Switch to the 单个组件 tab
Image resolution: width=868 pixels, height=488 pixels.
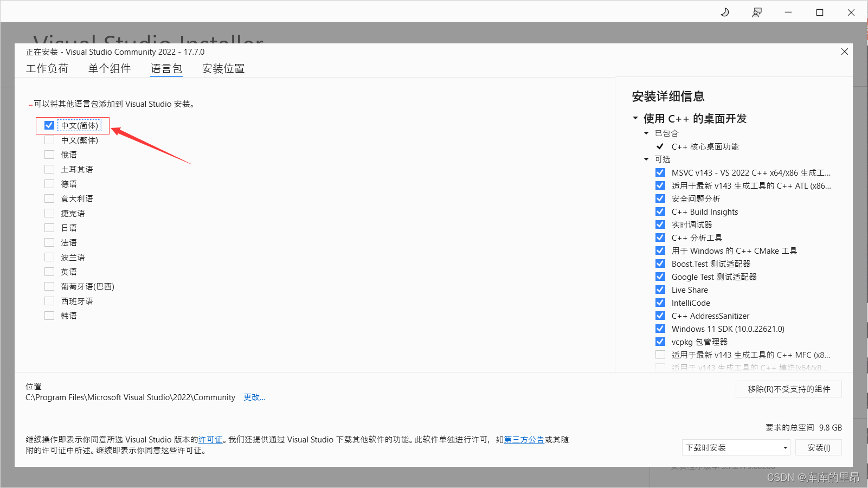tap(110, 69)
